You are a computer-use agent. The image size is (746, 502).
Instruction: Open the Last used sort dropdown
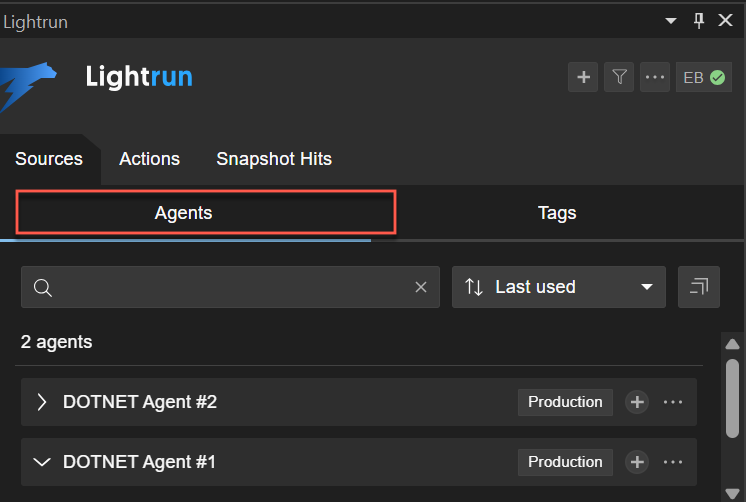coord(559,287)
